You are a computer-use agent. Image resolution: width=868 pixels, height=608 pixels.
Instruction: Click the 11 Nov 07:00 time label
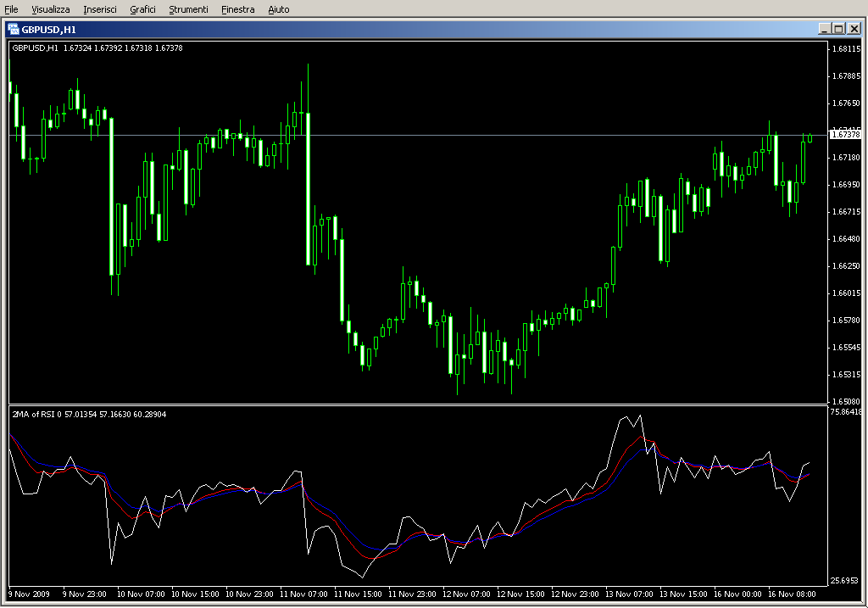click(303, 594)
